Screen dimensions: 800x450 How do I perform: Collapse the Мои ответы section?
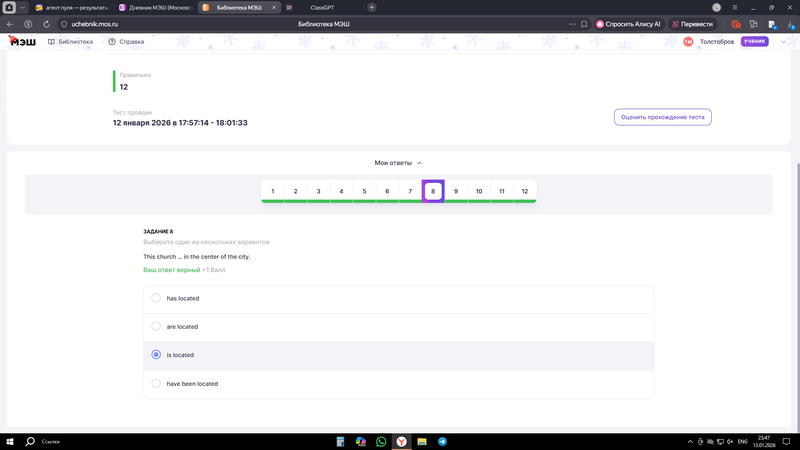(x=399, y=163)
